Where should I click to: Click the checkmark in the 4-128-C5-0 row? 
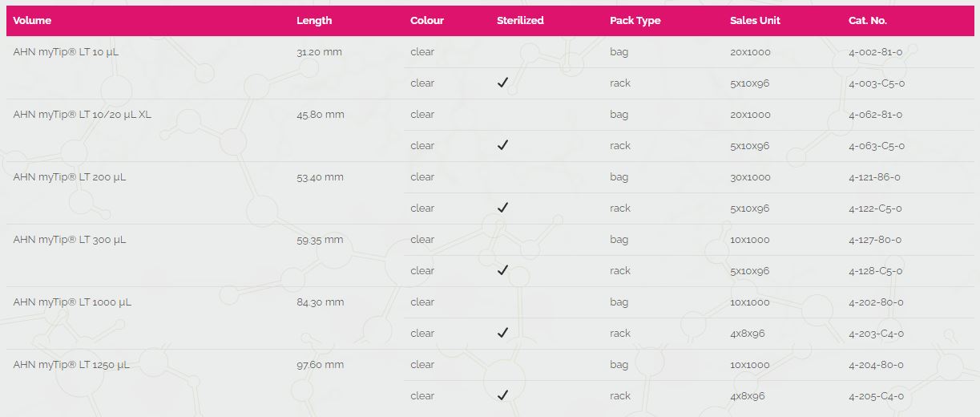[x=502, y=270]
